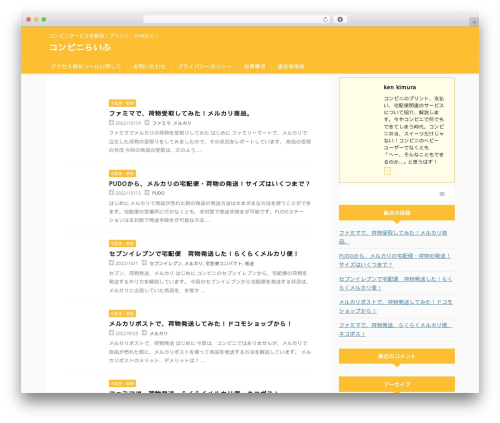The height and width of the screenshot is (423, 500).
Task: Click the category tag above the メルカリポスト post
Action: (122, 313)
